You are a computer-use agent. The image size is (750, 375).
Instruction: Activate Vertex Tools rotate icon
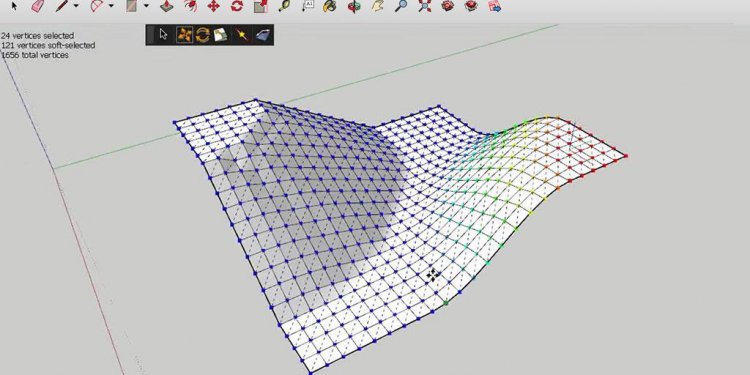(x=203, y=35)
